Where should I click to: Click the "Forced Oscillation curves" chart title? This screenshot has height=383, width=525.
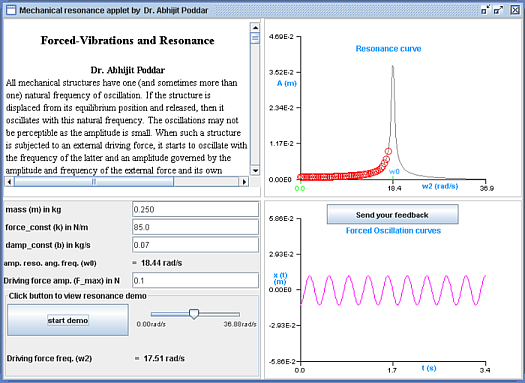coord(393,231)
